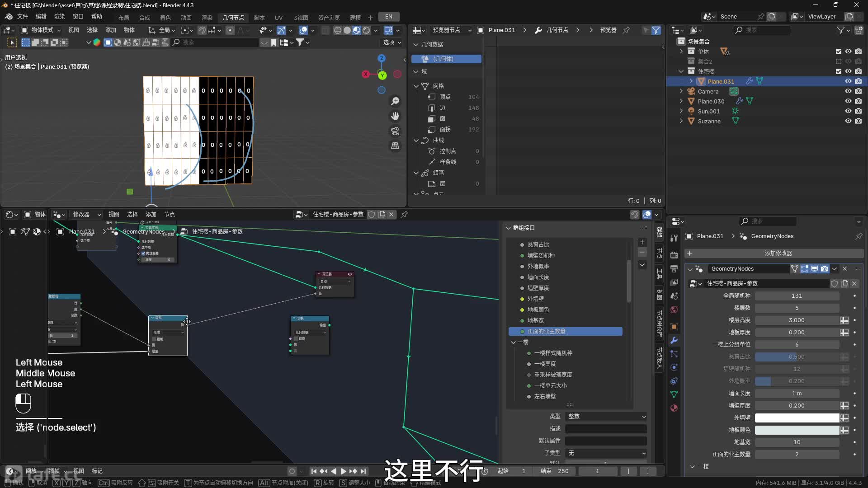This screenshot has width=868, height=488.
Task: Jump to the timeline end frame button
Action: click(363, 471)
